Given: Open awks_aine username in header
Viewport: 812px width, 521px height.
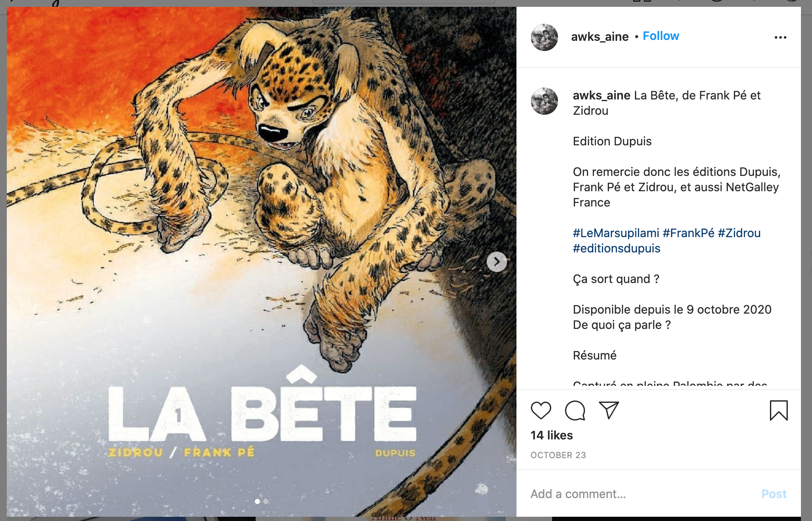Looking at the screenshot, I should 600,37.
